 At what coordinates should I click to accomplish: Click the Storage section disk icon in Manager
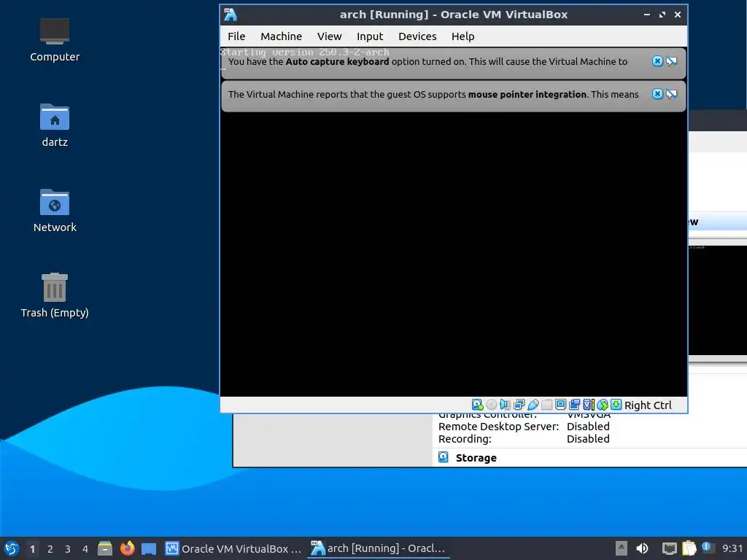pos(443,457)
